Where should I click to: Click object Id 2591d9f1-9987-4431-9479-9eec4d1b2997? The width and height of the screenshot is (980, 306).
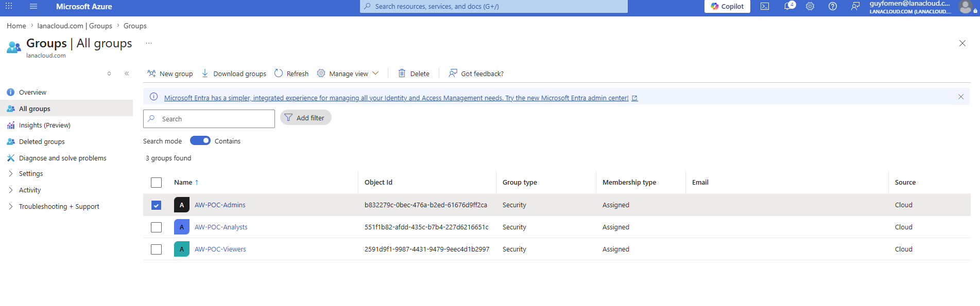click(427, 249)
